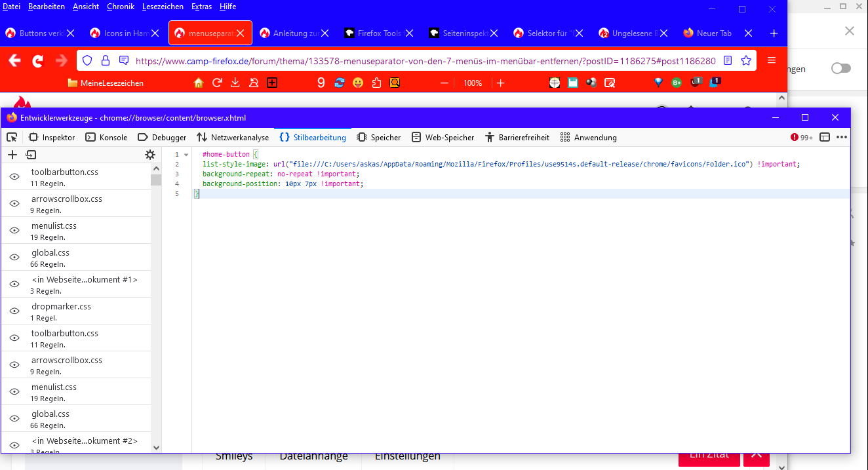Click the 100% zoom level reset control
The width and height of the screenshot is (868, 470).
pyautogui.click(x=473, y=83)
